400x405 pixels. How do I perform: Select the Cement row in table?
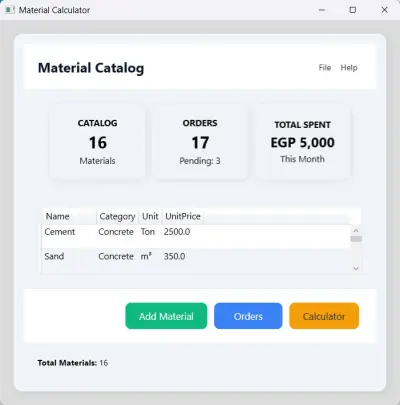[196, 236]
